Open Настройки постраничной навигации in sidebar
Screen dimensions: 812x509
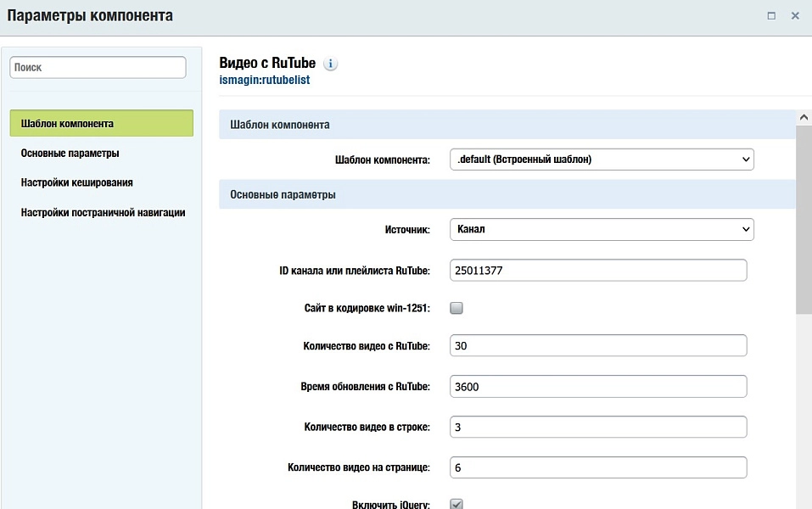tap(103, 212)
